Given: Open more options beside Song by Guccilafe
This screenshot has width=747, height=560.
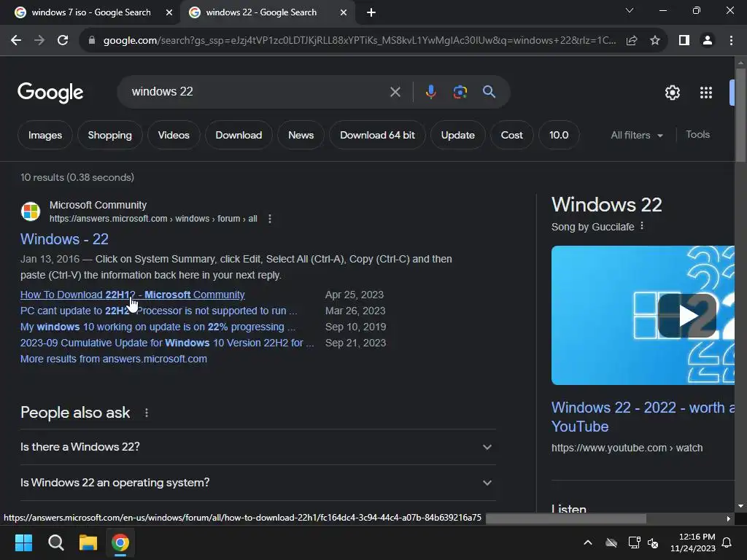Looking at the screenshot, I should [642, 226].
